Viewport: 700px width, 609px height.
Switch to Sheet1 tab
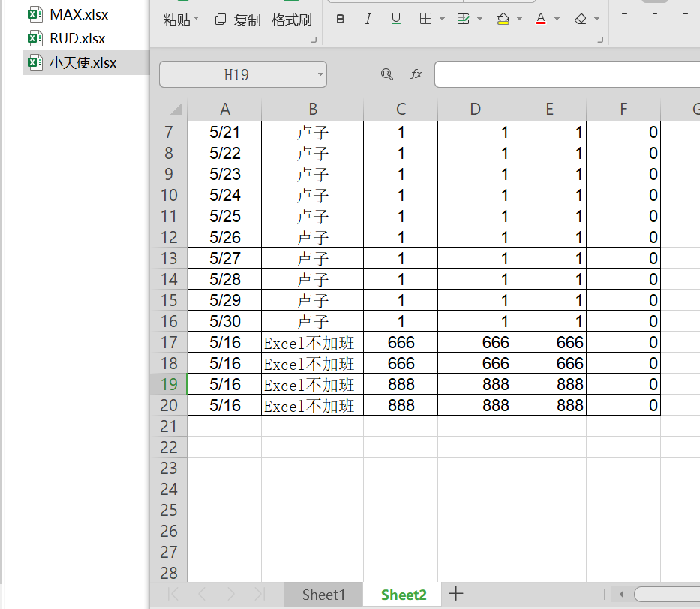[x=323, y=594]
